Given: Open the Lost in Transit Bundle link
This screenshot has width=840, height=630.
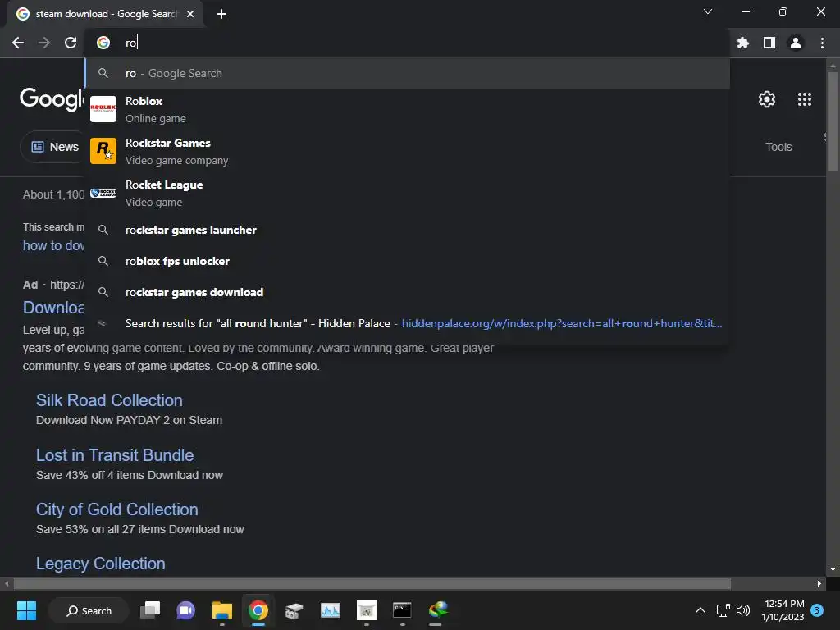Looking at the screenshot, I should [115, 454].
